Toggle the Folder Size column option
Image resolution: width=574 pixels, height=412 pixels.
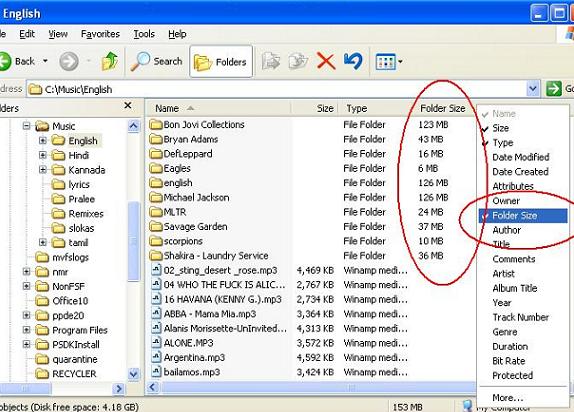tap(523, 216)
